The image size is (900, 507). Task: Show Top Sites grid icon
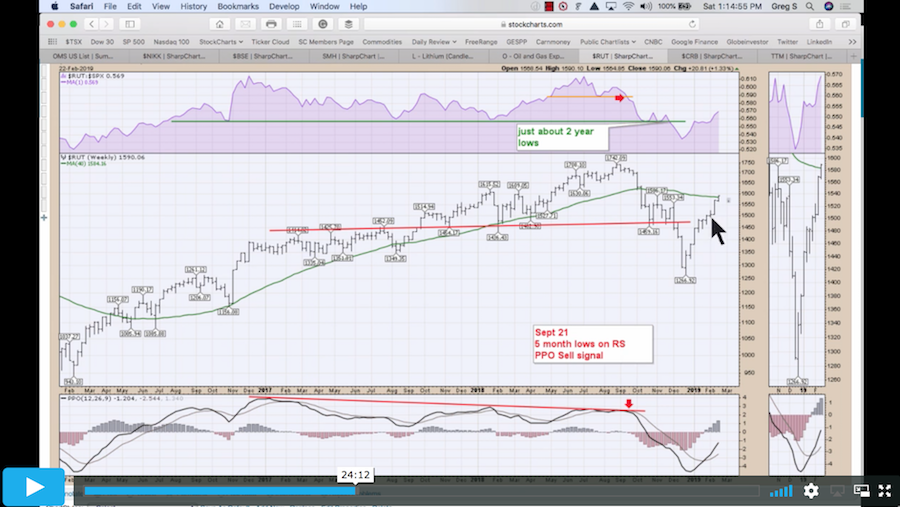point(297,24)
